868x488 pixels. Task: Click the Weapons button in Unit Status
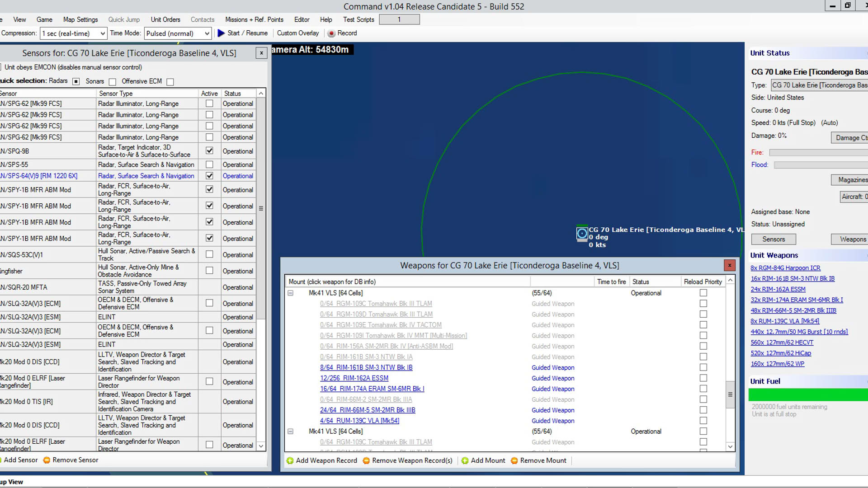point(850,239)
